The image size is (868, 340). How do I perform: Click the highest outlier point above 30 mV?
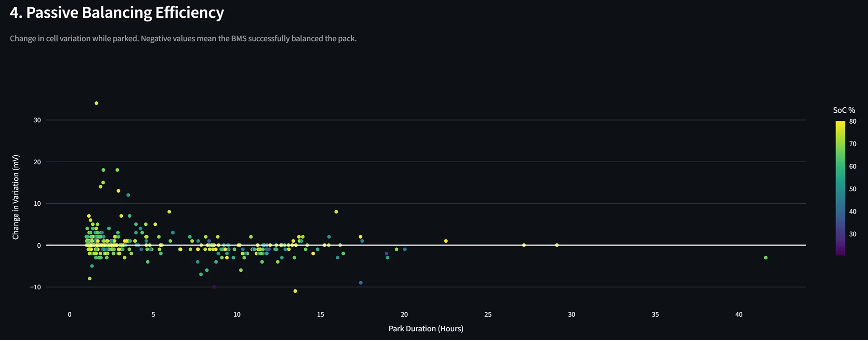pos(96,103)
